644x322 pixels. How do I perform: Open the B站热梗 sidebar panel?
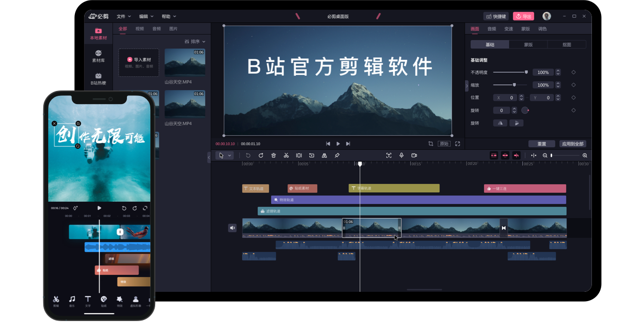point(98,79)
